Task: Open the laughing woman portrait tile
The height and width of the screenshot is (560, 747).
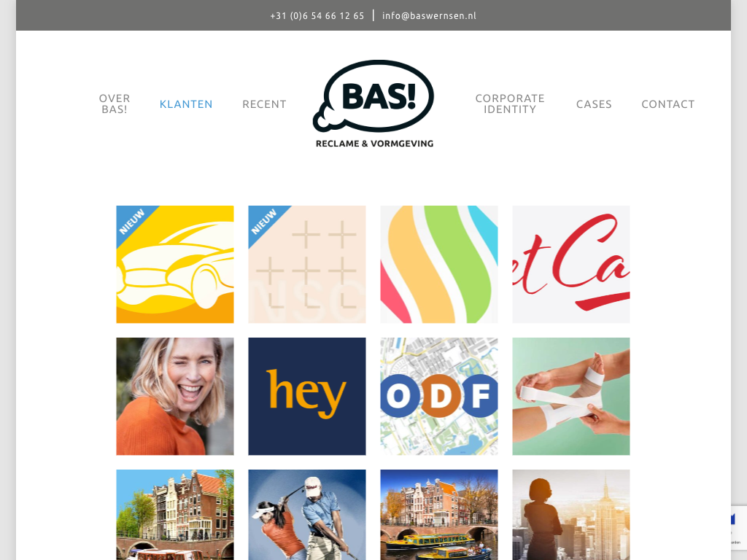Action: click(x=175, y=396)
